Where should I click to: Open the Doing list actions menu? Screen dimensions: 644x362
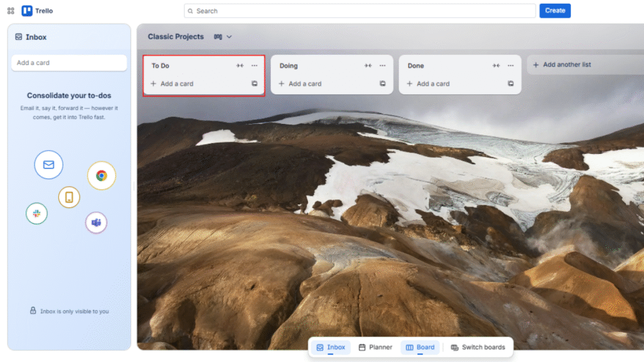tap(383, 65)
